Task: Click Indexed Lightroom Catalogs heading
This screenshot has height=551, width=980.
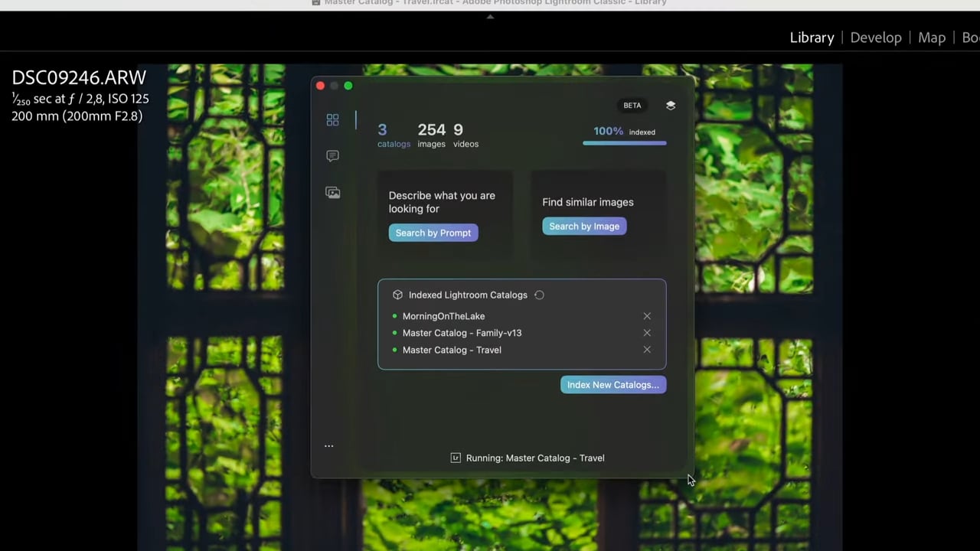Action: (x=468, y=295)
